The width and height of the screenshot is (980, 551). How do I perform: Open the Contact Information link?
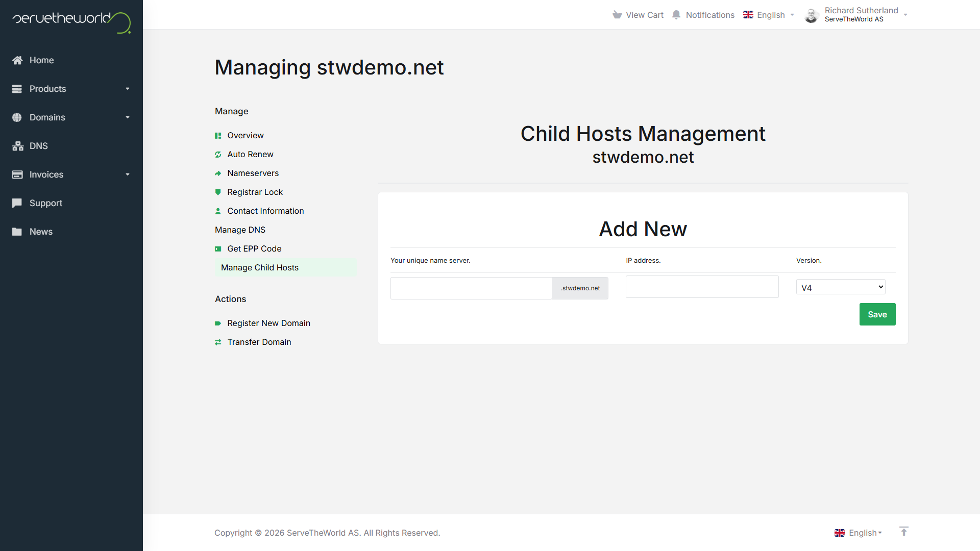point(265,211)
